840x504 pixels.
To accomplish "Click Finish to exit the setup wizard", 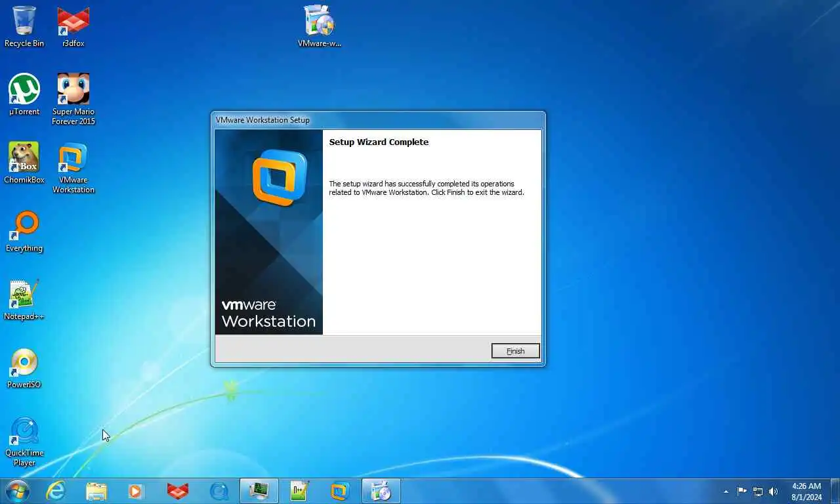I will point(515,351).
